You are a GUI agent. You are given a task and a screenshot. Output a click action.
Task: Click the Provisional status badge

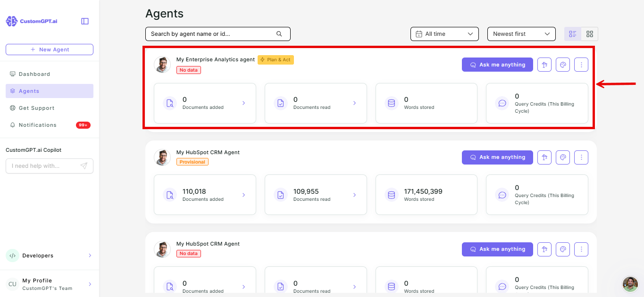(192, 162)
